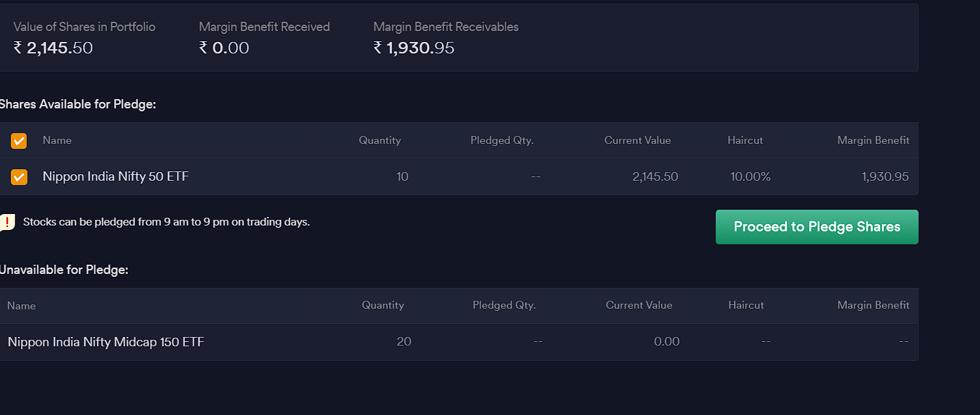The image size is (980, 415).
Task: Click the Haircut header in available table
Action: [745, 140]
